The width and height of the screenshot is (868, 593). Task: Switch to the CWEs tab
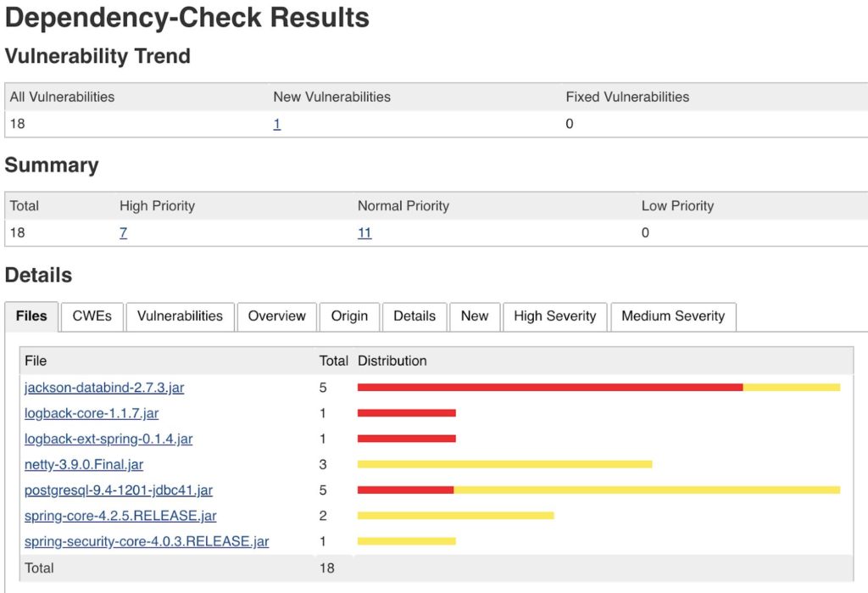click(x=92, y=316)
